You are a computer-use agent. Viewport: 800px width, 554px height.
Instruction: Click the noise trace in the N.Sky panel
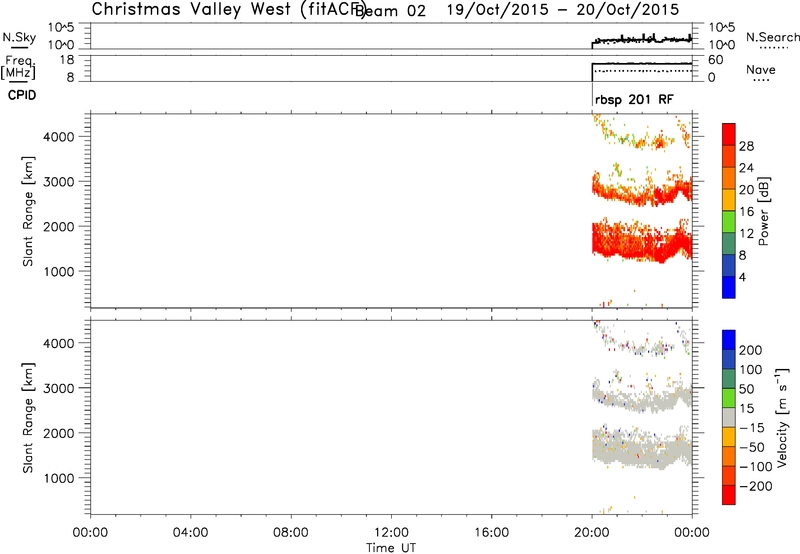(641, 39)
